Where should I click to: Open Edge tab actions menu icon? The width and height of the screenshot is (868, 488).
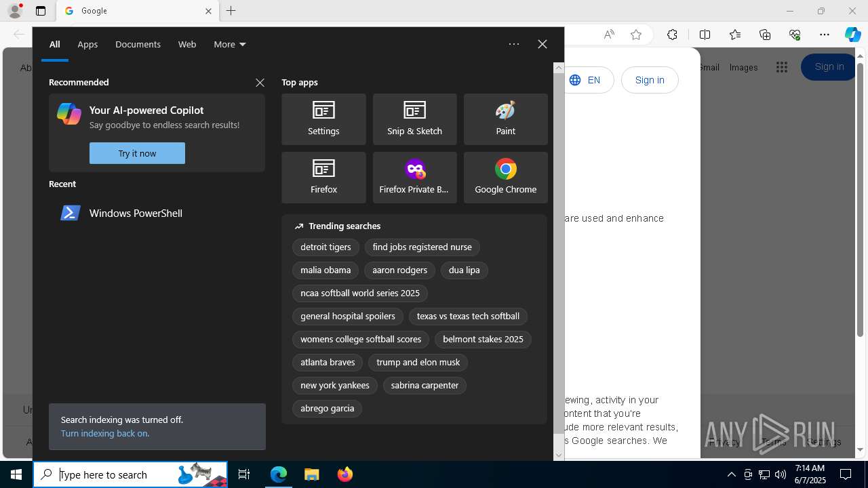coord(41,11)
